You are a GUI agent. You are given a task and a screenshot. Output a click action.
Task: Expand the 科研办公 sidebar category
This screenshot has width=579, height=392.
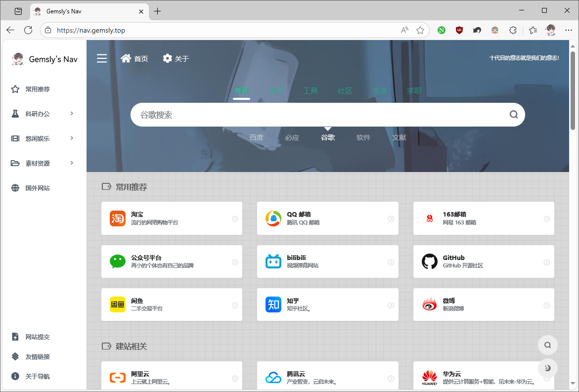point(44,114)
